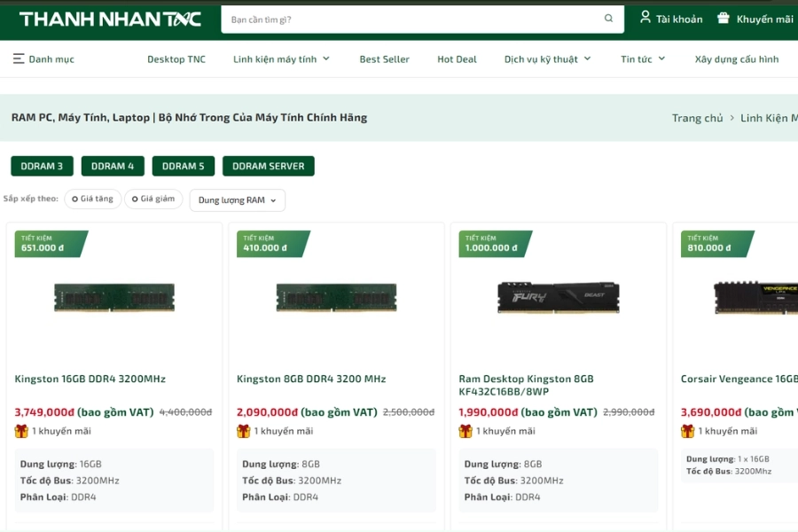Click the search magnifier icon

click(x=608, y=19)
